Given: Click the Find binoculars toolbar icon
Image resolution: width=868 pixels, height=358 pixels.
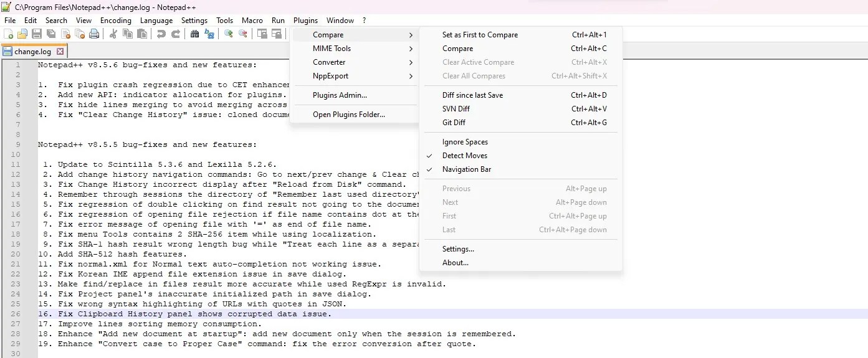Looking at the screenshot, I should (194, 34).
